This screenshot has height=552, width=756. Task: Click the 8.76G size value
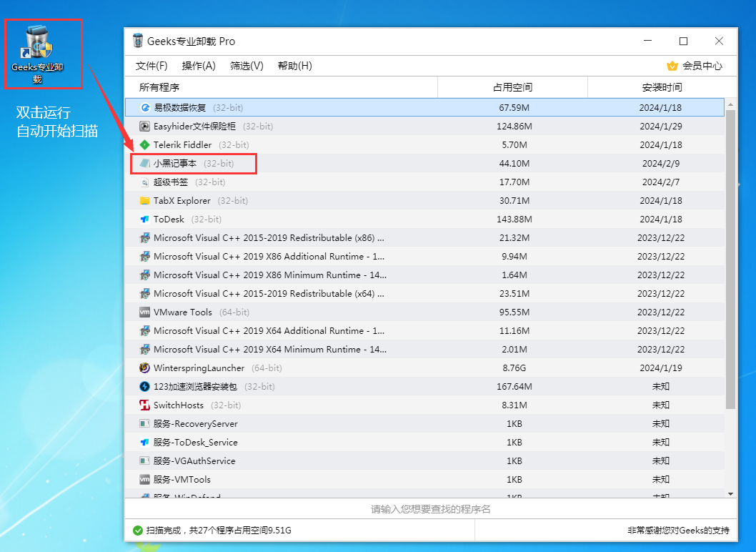pos(514,368)
